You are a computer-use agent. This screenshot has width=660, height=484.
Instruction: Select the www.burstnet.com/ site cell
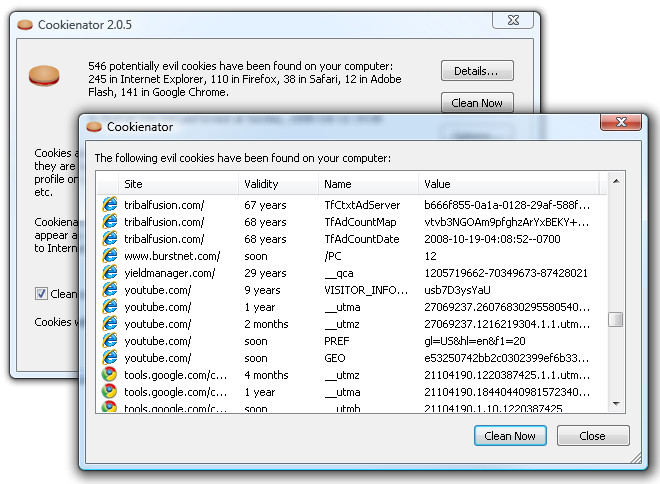pyautogui.click(x=172, y=256)
